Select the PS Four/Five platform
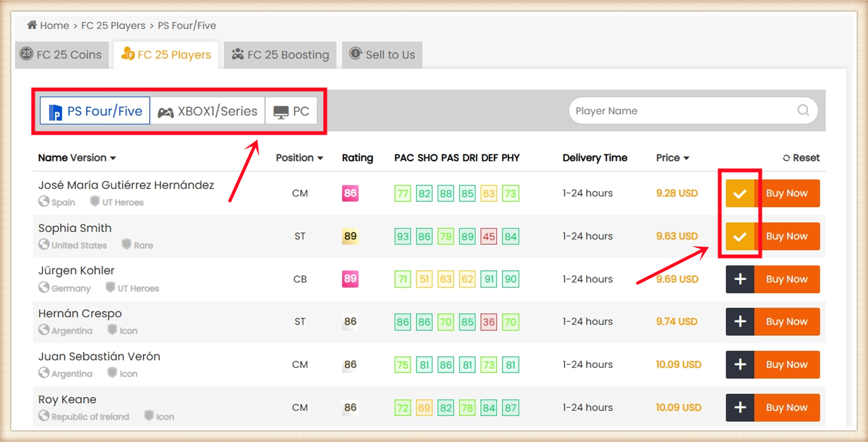Image resolution: width=868 pixels, height=442 pixels. coord(95,111)
